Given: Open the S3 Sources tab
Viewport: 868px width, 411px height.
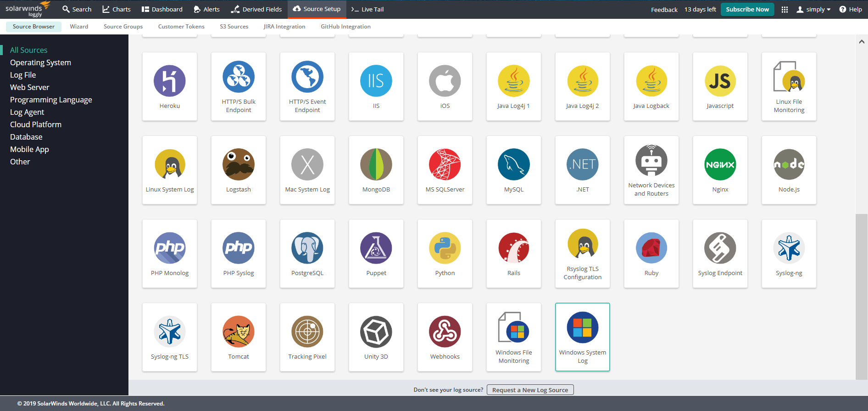Looking at the screenshot, I should [234, 27].
